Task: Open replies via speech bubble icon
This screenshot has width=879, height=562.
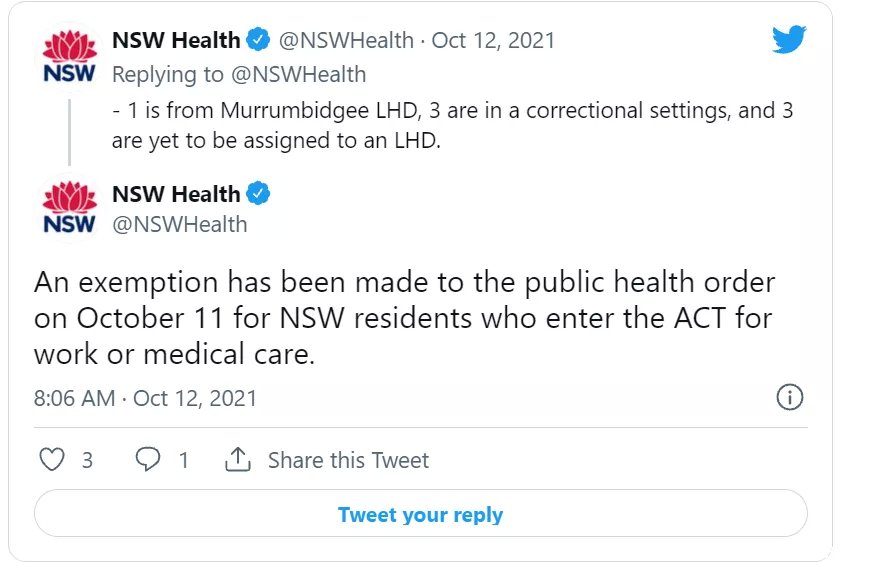Action: point(148,459)
